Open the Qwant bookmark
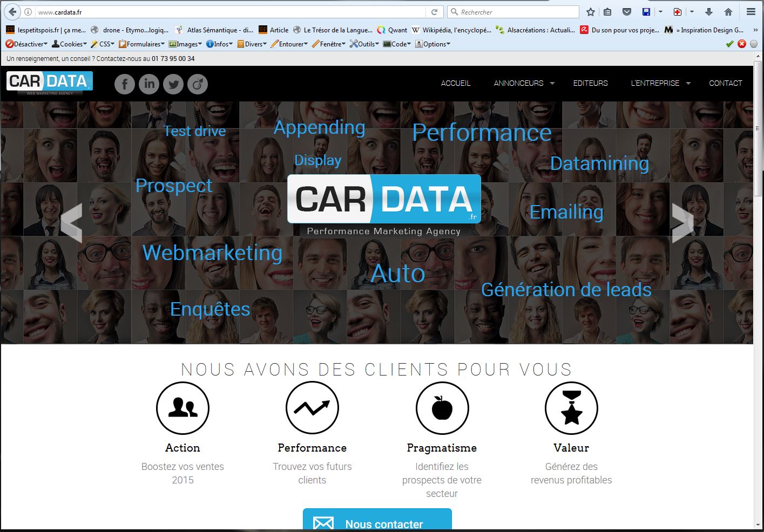Image resolution: width=764 pixels, height=532 pixels. 392,30
